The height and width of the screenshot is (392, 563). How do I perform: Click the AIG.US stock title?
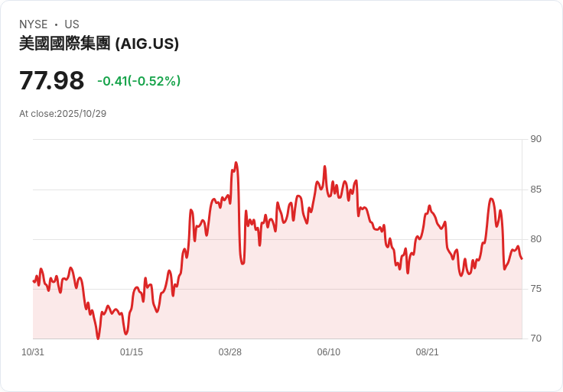click(99, 44)
